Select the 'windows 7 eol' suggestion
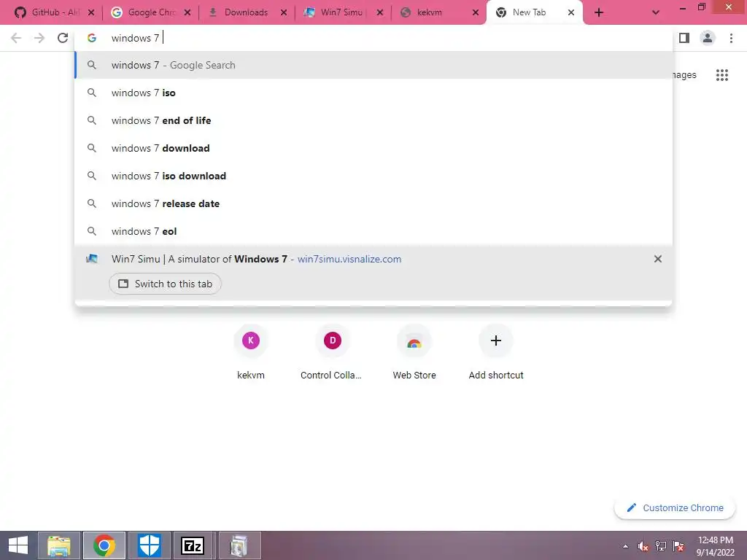 tap(373, 231)
